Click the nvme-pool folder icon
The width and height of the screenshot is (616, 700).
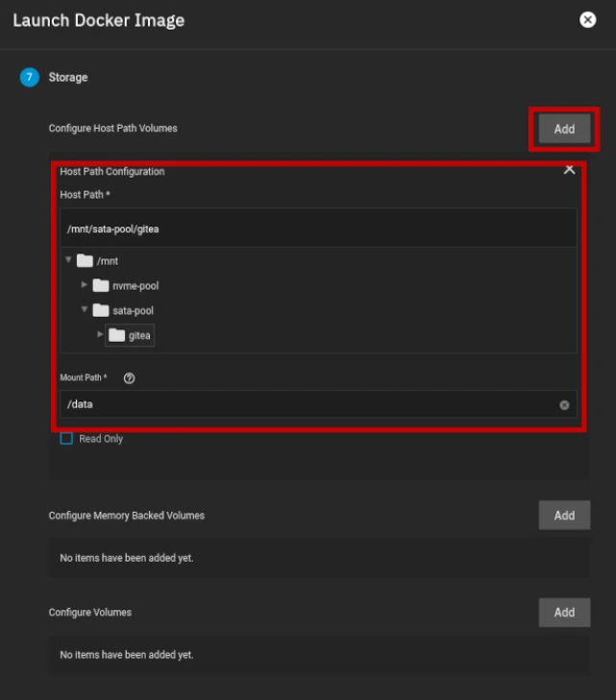(x=101, y=286)
